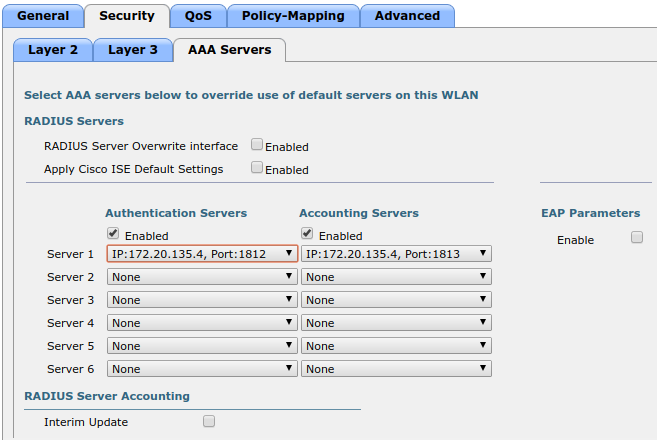This screenshot has height=440, width=657.
Task: Open the General tab
Action: pos(43,16)
